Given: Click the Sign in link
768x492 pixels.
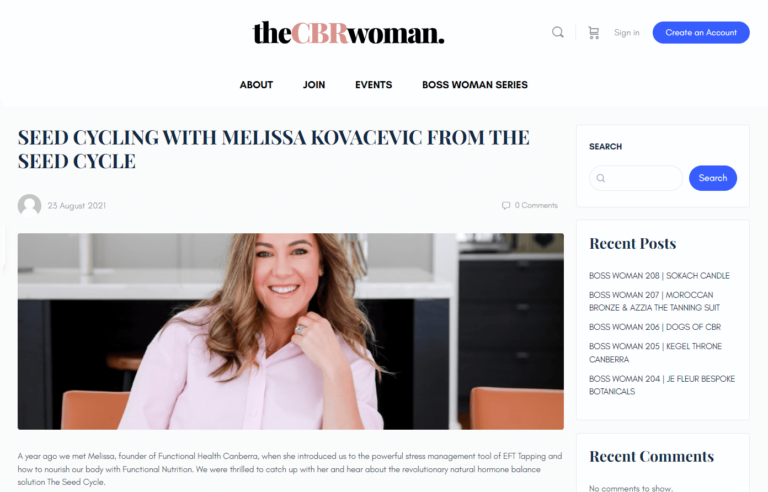Looking at the screenshot, I should click(626, 33).
